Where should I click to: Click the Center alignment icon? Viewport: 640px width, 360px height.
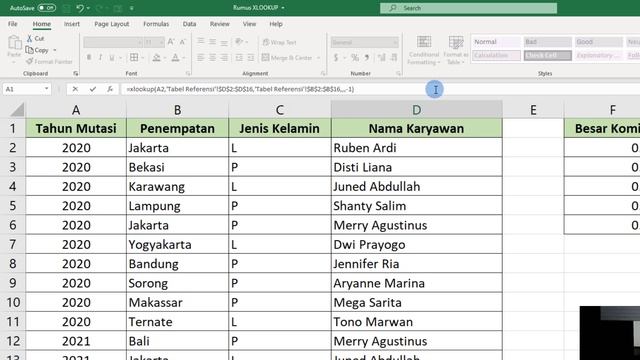click(x=212, y=58)
